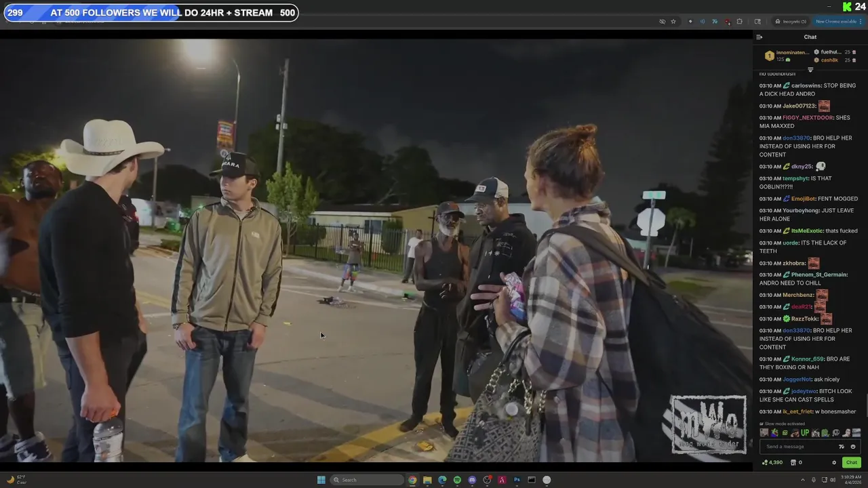Open display/network icon in system tray
Screen dimensions: 868x488
[x=823, y=480]
